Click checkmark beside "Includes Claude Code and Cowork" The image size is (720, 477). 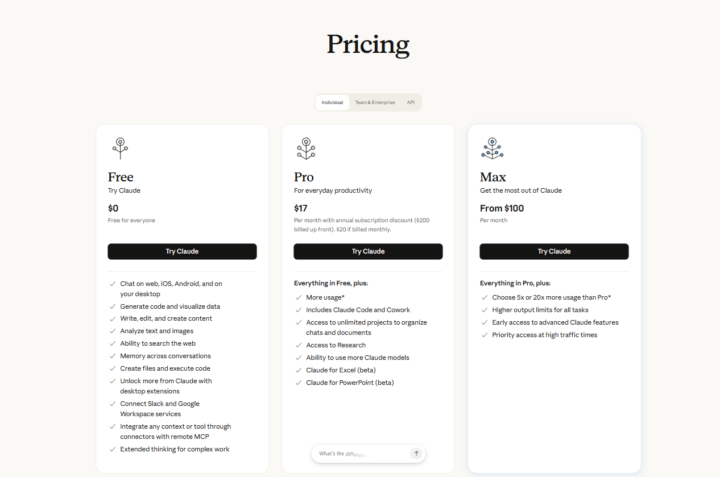(x=298, y=310)
